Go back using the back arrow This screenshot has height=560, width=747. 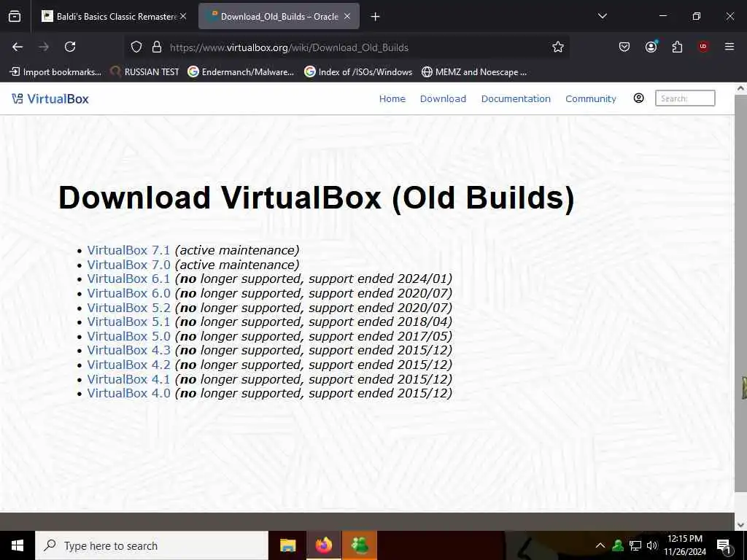coord(18,47)
